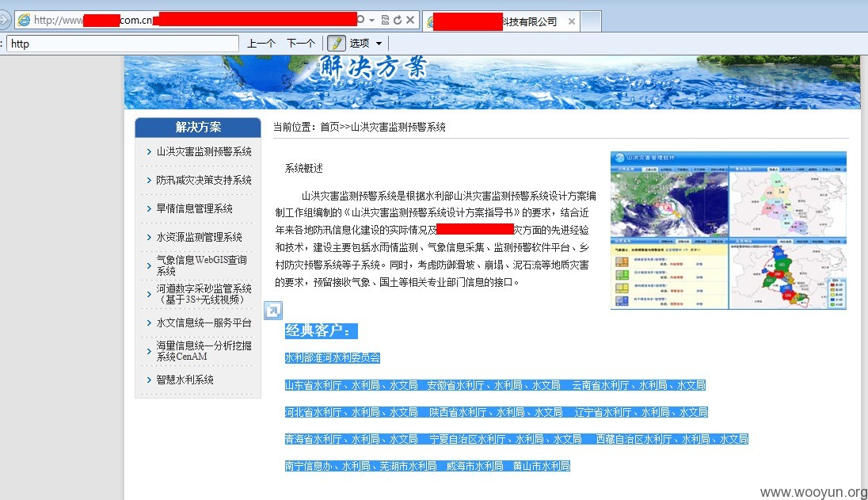
Task: Open 山洪灾害监测预警系统 in sidebar
Action: (x=204, y=151)
